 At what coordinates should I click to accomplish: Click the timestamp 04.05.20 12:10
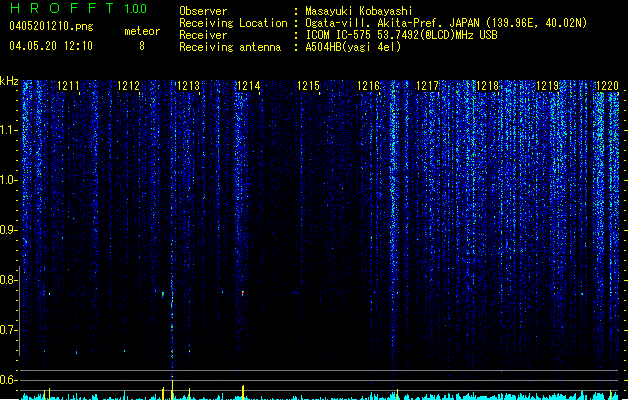tap(51, 46)
